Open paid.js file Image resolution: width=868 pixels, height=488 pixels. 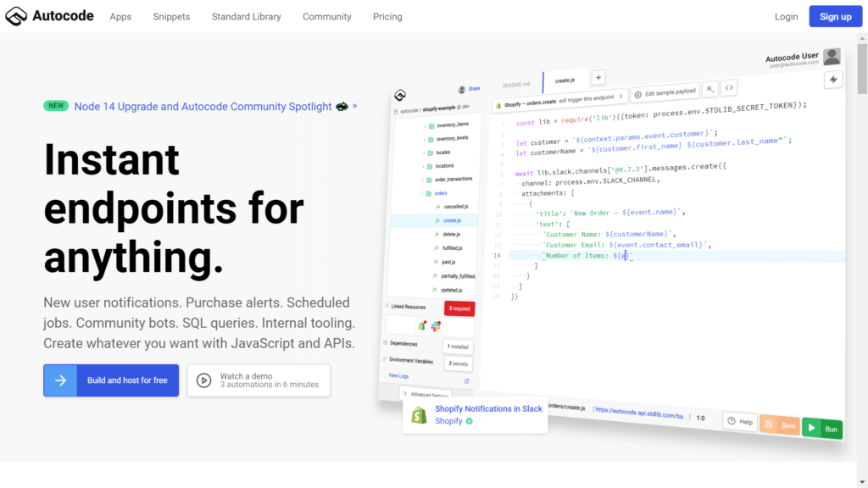tap(444, 262)
